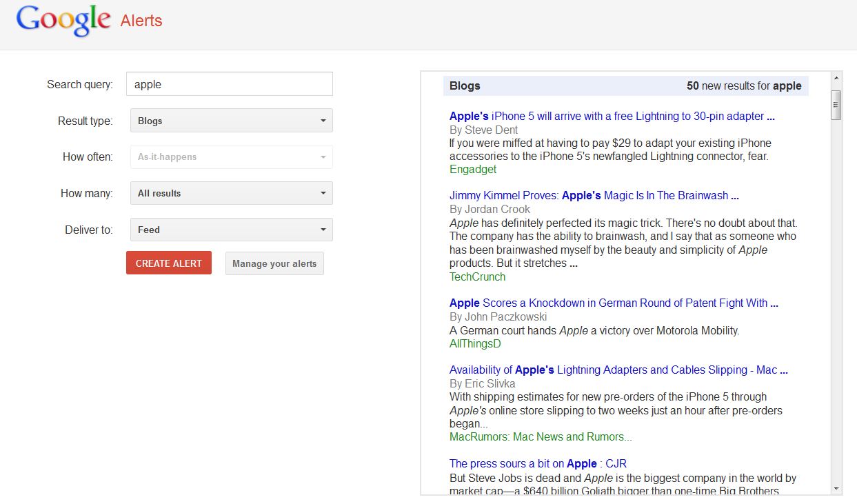Image resolution: width=857 pixels, height=504 pixels.
Task: Open the How many All results dropdown
Action: (231, 193)
